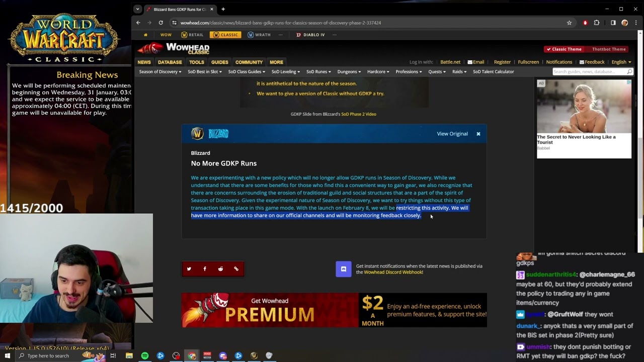Screen dimensions: 644x362
Task: Click the Register link
Action: point(502,62)
